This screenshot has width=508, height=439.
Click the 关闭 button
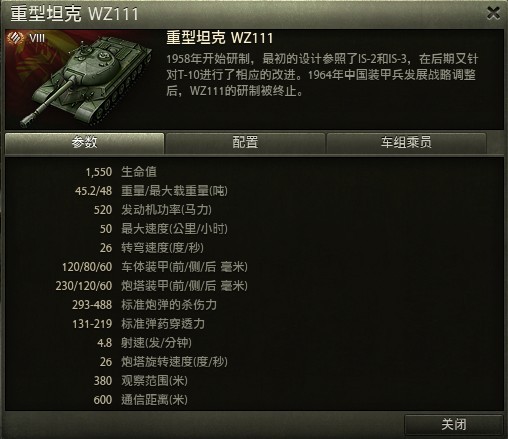(453, 425)
